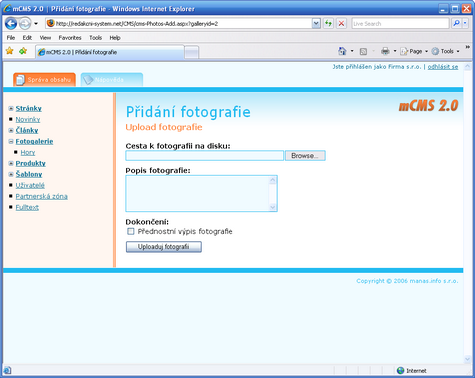Viewport: 475px width, 378px height.
Task: Click description textarea scroll down arrow
Action: pyautogui.click(x=273, y=207)
